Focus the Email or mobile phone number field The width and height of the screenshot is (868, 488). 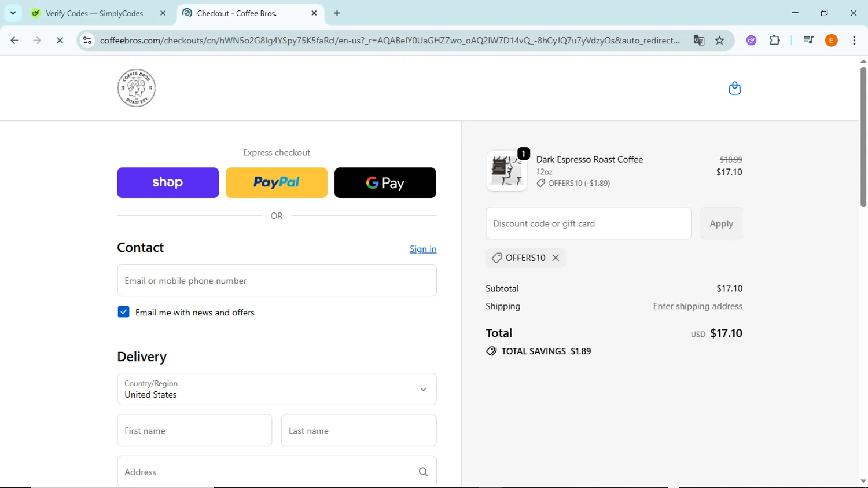pos(277,280)
